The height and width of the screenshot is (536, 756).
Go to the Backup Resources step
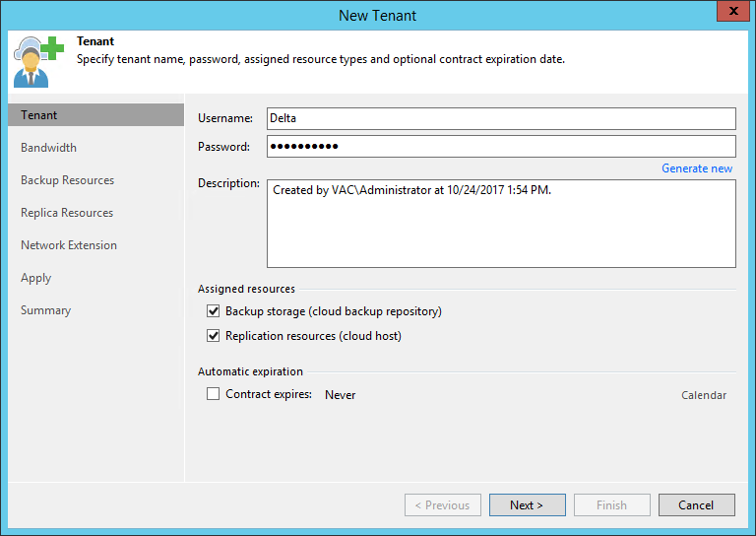pos(67,180)
